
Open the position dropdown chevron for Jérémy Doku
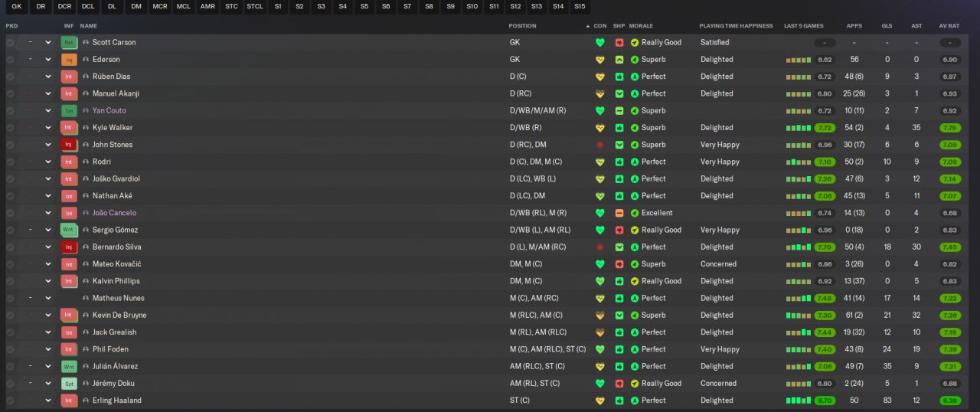[x=48, y=384]
